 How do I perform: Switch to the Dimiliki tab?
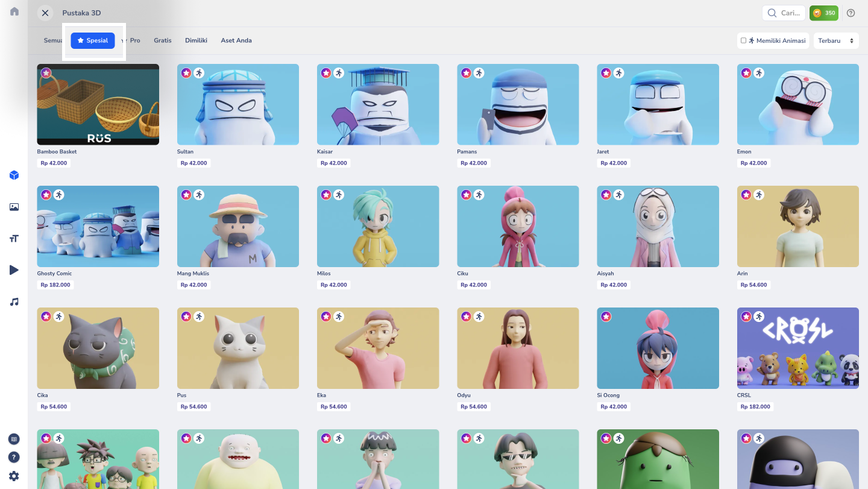(x=196, y=40)
